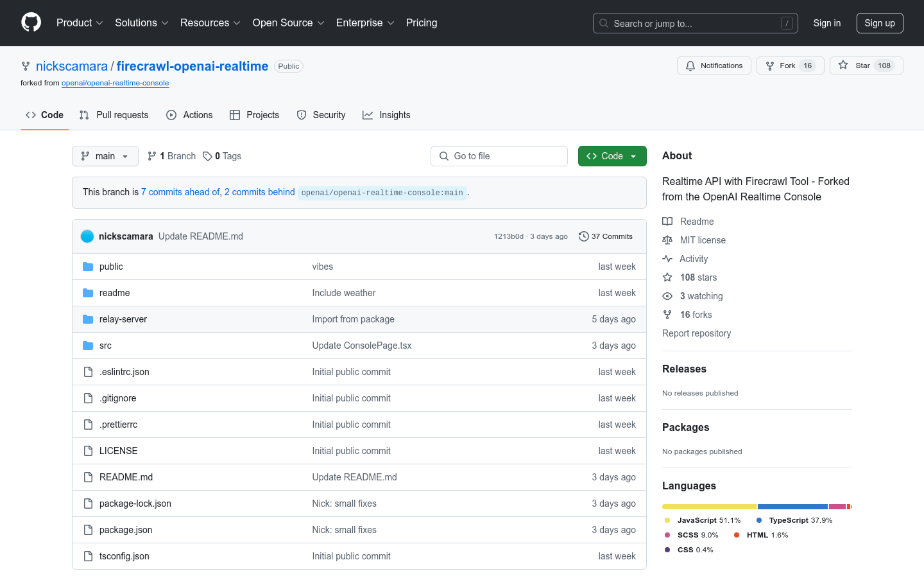Click the Report repository link
The image size is (924, 578).
pos(696,333)
